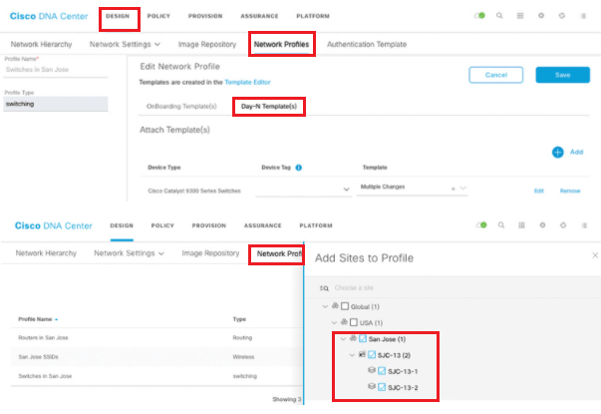601x414 pixels.
Task: Collapse the San Jose tree node
Action: click(x=343, y=339)
